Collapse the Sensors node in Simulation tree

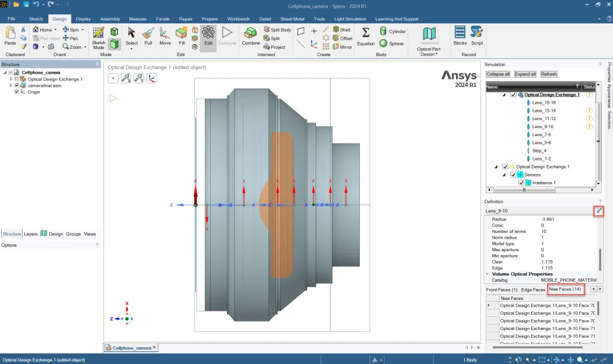click(504, 175)
